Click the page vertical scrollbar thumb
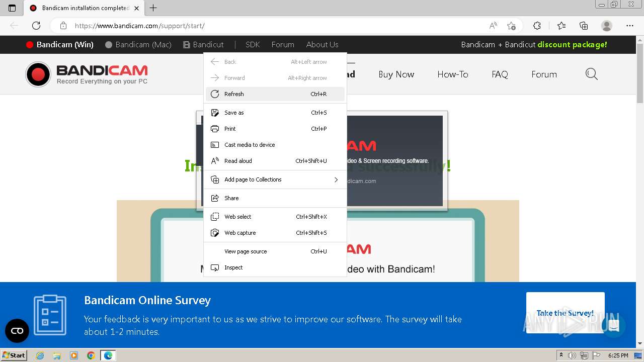This screenshot has height=362, width=644. click(x=640, y=73)
